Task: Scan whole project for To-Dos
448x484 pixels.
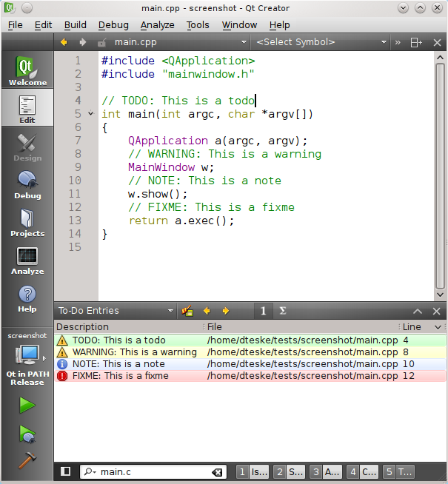Action: (283, 311)
